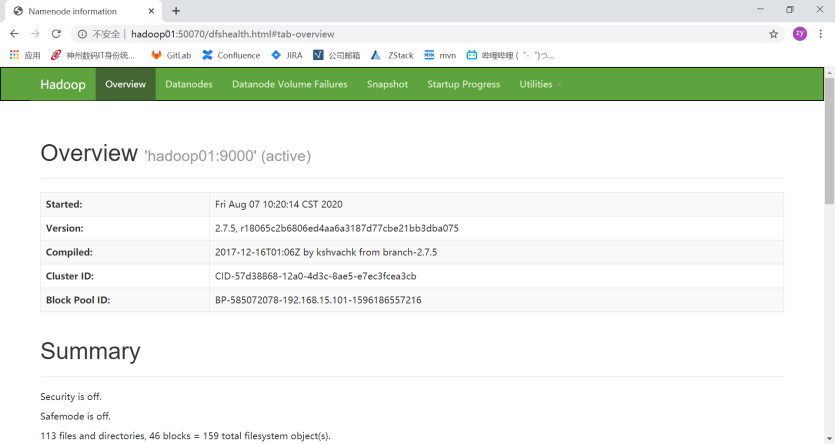
Task: Open the 哔哩哔哩 bookmark
Action: 510,55
